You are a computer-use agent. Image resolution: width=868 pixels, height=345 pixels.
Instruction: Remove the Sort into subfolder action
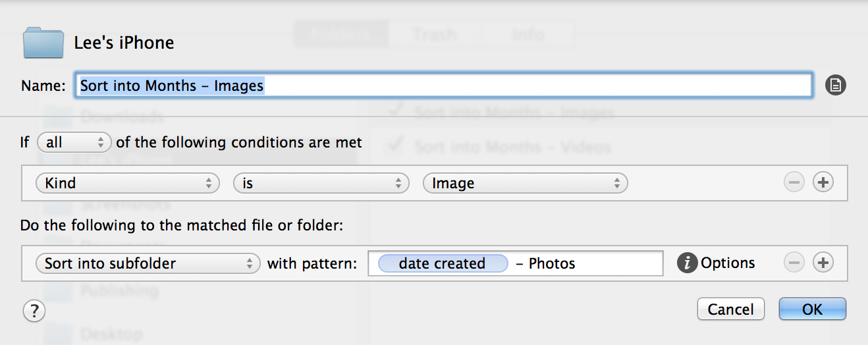[x=794, y=263]
